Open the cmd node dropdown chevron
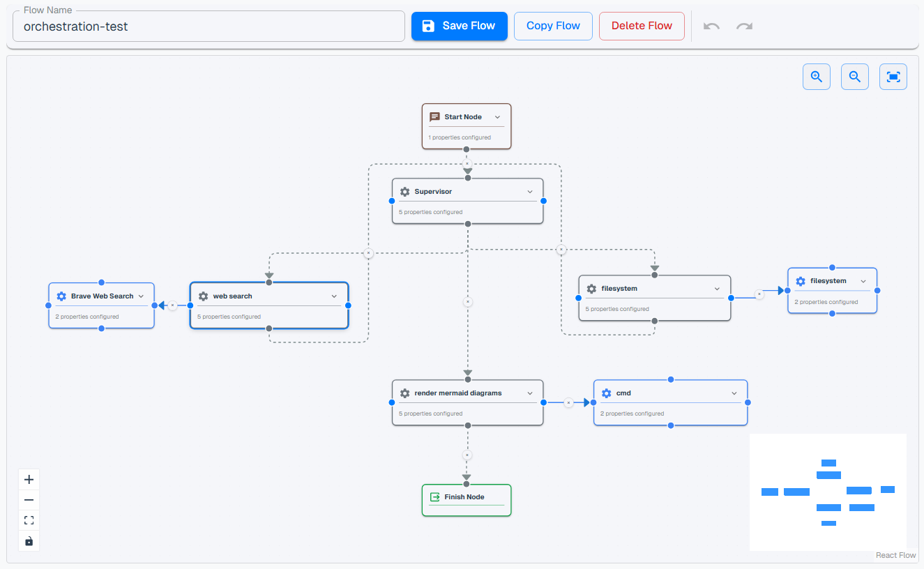 pos(734,393)
